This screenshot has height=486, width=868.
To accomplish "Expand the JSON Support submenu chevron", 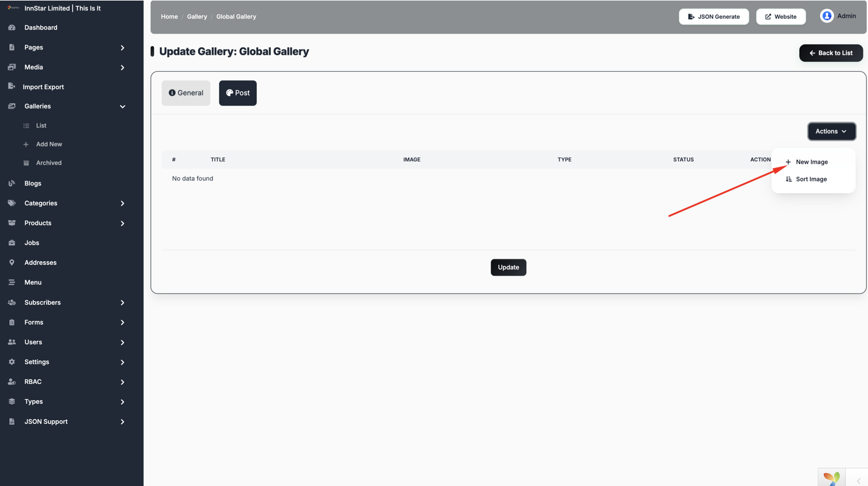I will (123, 422).
